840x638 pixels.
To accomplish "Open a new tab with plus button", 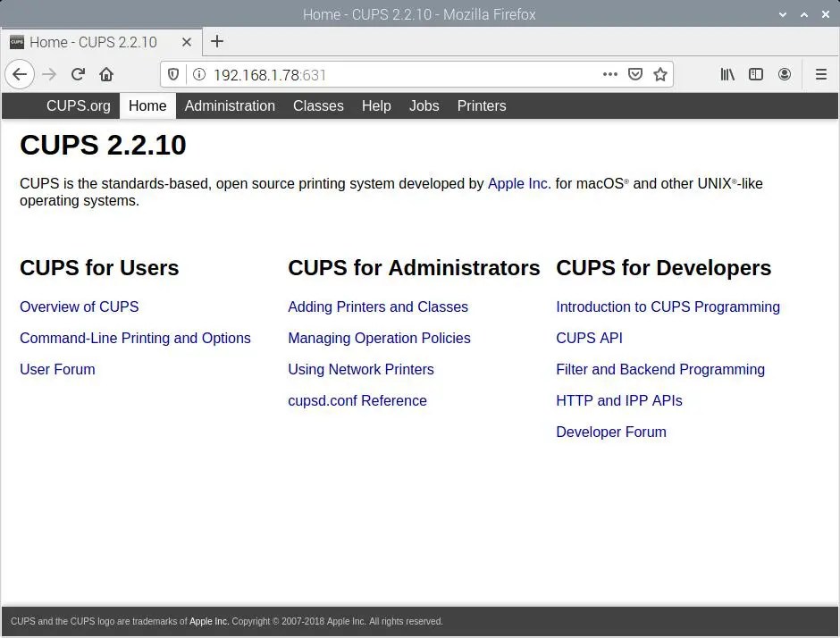I will click(x=217, y=41).
